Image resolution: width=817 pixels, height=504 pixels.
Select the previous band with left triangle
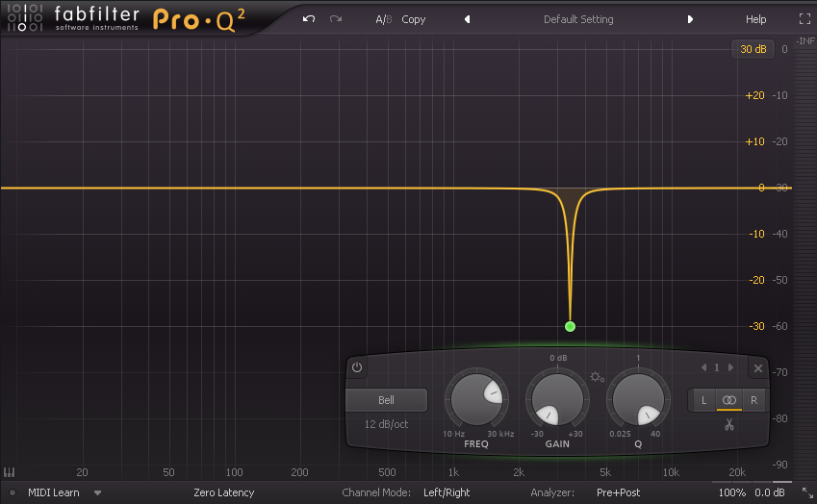[704, 367]
